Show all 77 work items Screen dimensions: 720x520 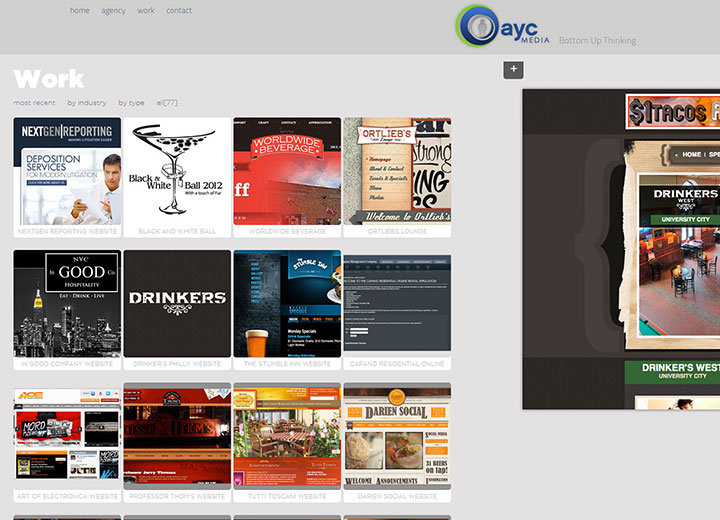click(x=167, y=103)
